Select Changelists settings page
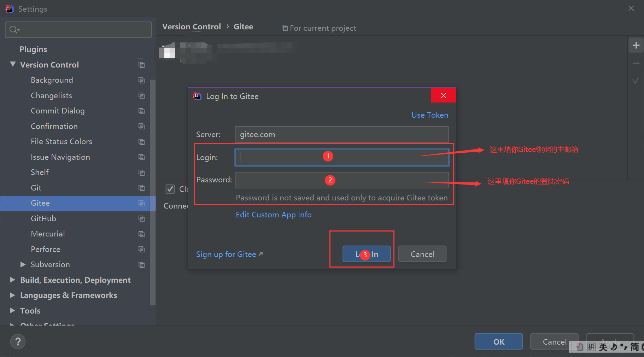644x357 pixels. pos(51,95)
